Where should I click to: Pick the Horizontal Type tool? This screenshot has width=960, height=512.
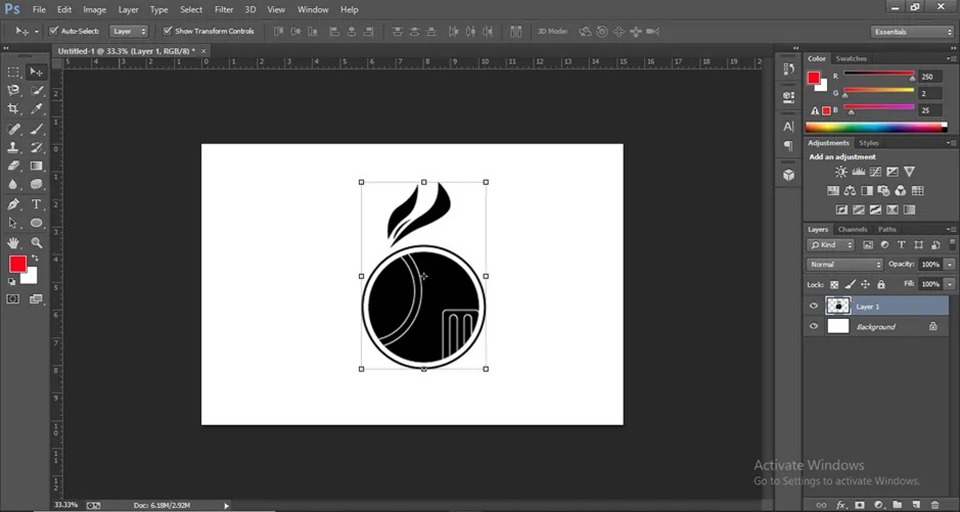tap(37, 204)
